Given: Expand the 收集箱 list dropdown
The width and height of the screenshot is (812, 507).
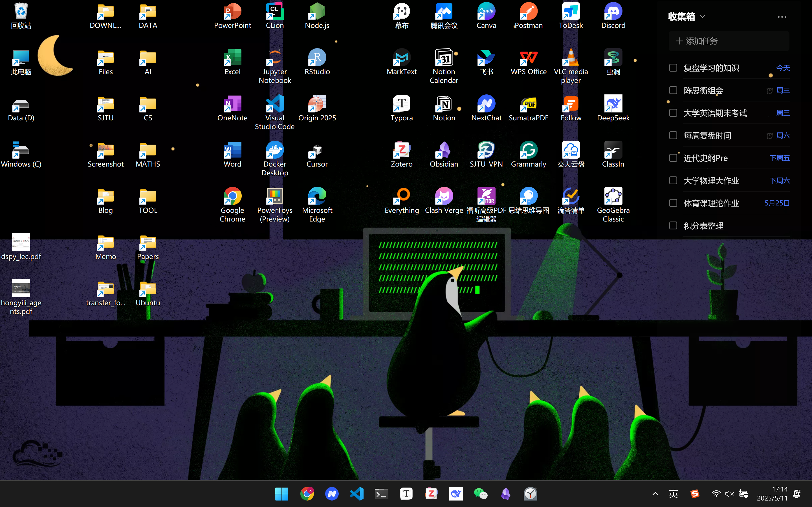Looking at the screenshot, I should (703, 16).
